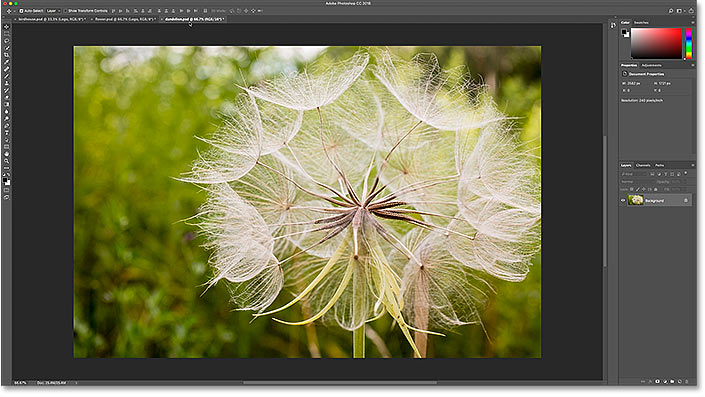Change screen mode at toolbar bottom
This screenshot has width=705, height=397.
(6, 196)
